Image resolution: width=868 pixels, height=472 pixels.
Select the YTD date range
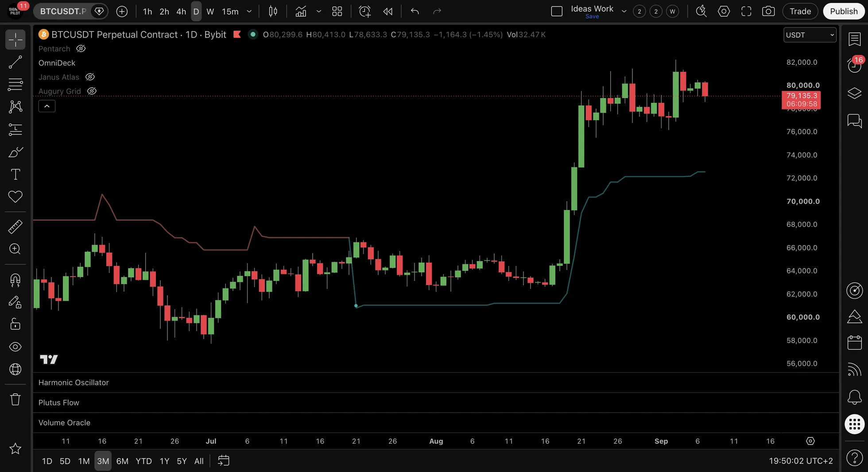tap(143, 461)
